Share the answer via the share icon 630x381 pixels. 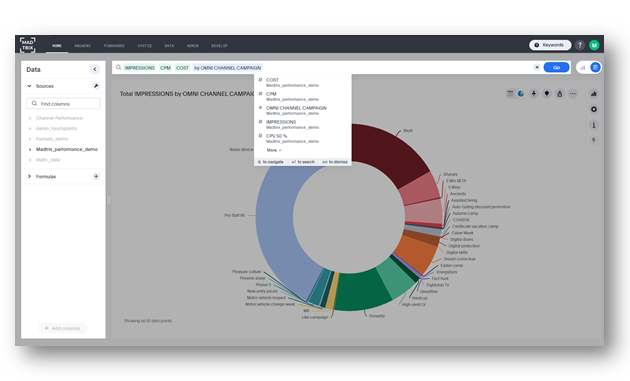point(560,94)
